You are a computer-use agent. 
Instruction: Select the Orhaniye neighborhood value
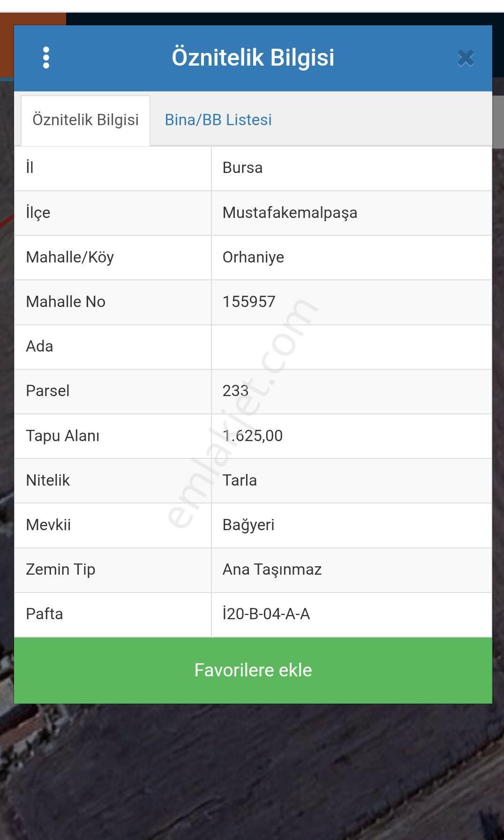click(253, 257)
